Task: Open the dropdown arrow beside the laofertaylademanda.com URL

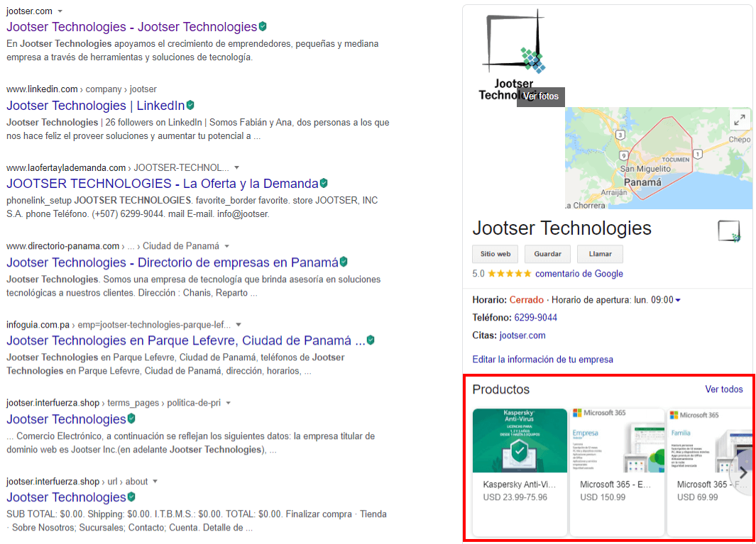Action: click(x=237, y=168)
